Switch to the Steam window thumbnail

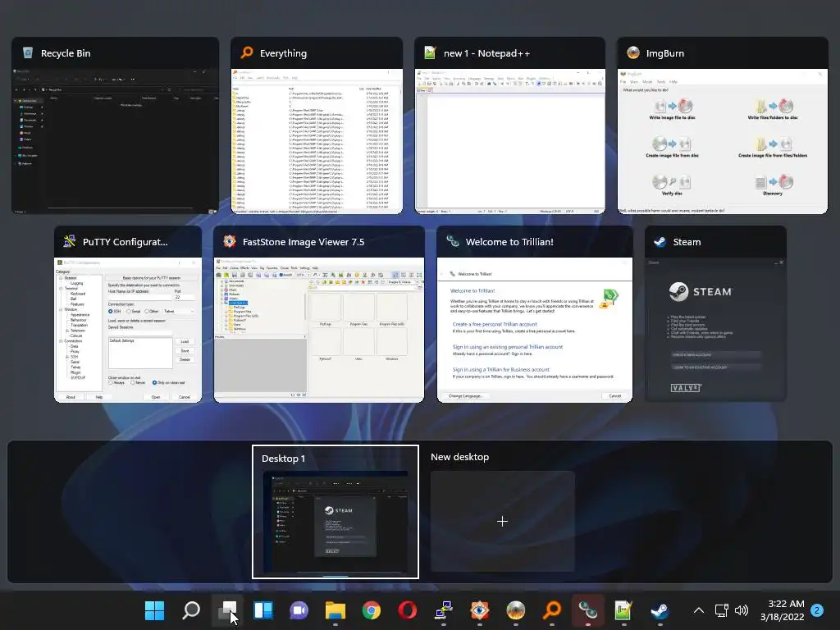(x=715, y=314)
